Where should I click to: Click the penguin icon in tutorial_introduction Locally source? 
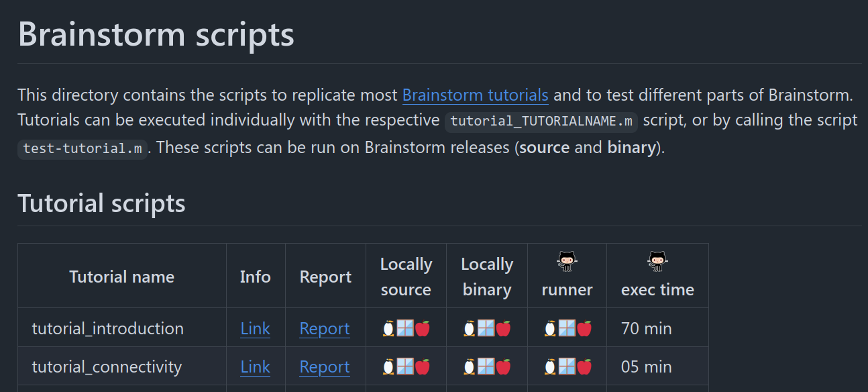[x=388, y=329]
